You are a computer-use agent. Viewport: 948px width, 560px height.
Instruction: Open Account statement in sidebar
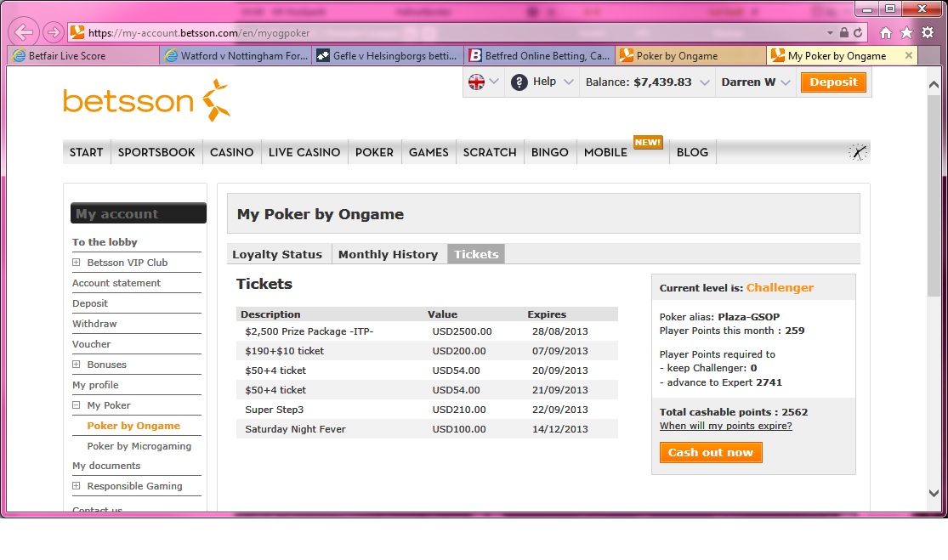pyautogui.click(x=116, y=283)
